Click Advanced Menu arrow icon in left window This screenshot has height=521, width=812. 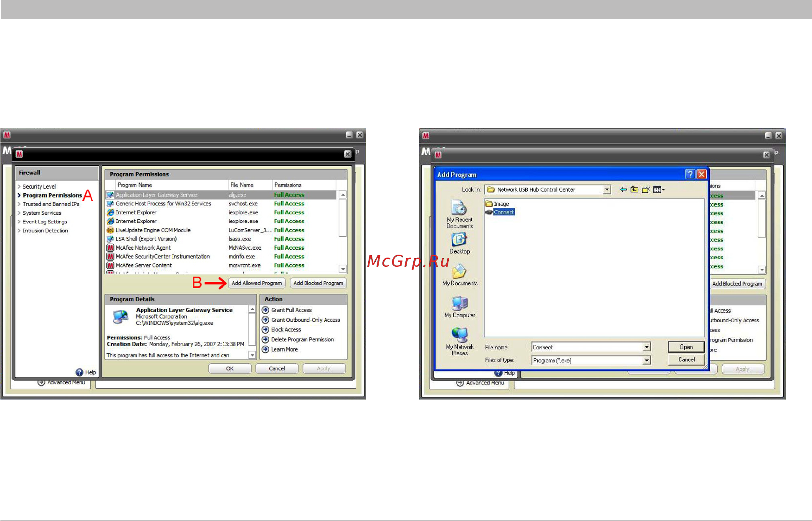(x=41, y=382)
